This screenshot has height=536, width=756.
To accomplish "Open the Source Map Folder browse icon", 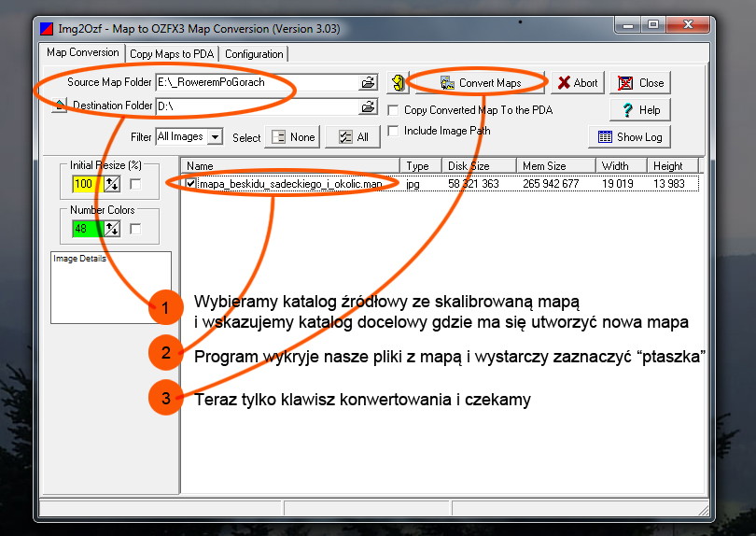I will (x=369, y=82).
